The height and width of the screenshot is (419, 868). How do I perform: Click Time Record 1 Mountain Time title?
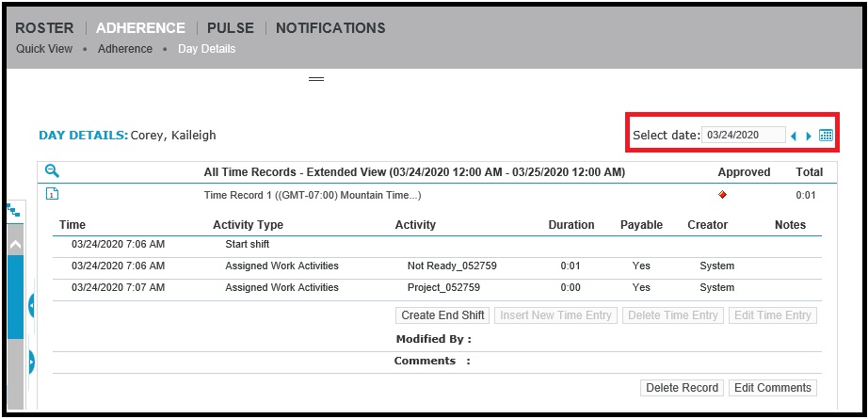click(x=313, y=195)
